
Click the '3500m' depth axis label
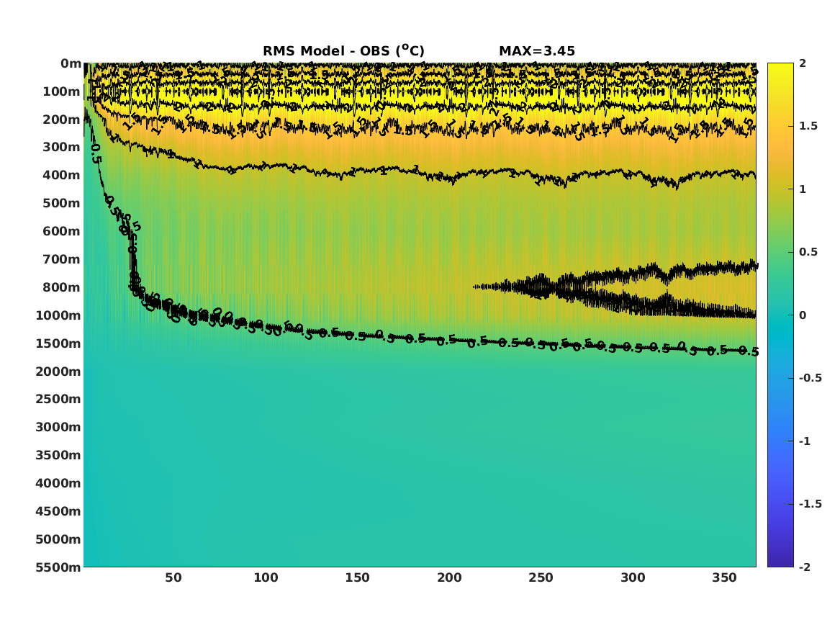point(58,455)
